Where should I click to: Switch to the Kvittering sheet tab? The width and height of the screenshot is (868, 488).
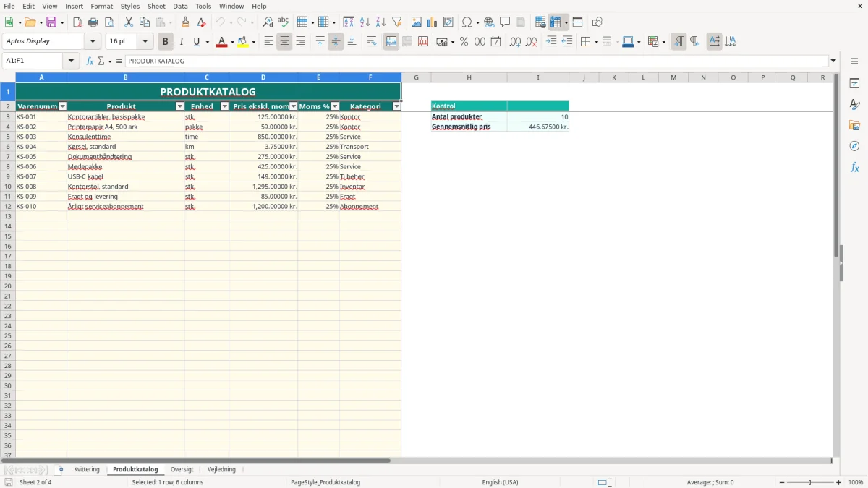point(87,470)
